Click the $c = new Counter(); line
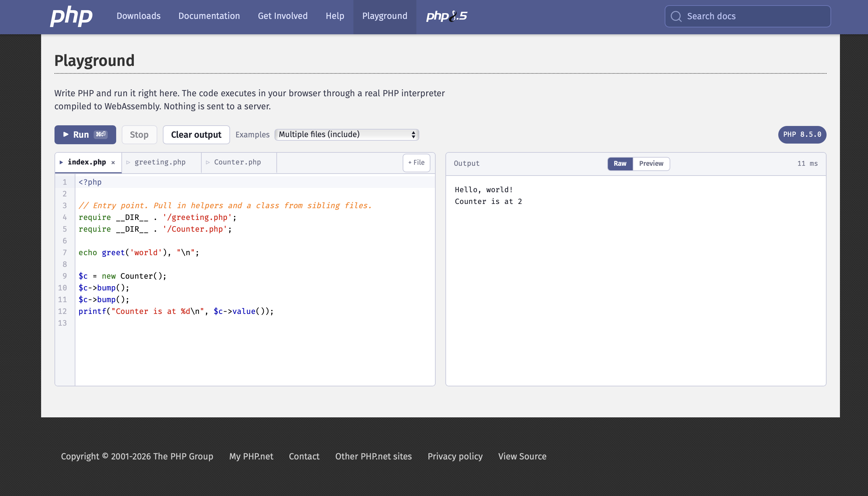The image size is (868, 496). pyautogui.click(x=122, y=276)
